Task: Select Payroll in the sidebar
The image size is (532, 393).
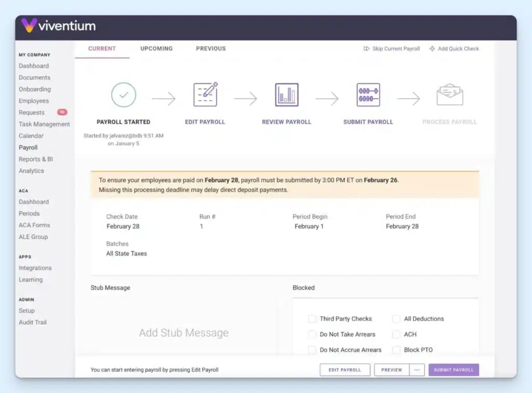Action: [28, 147]
